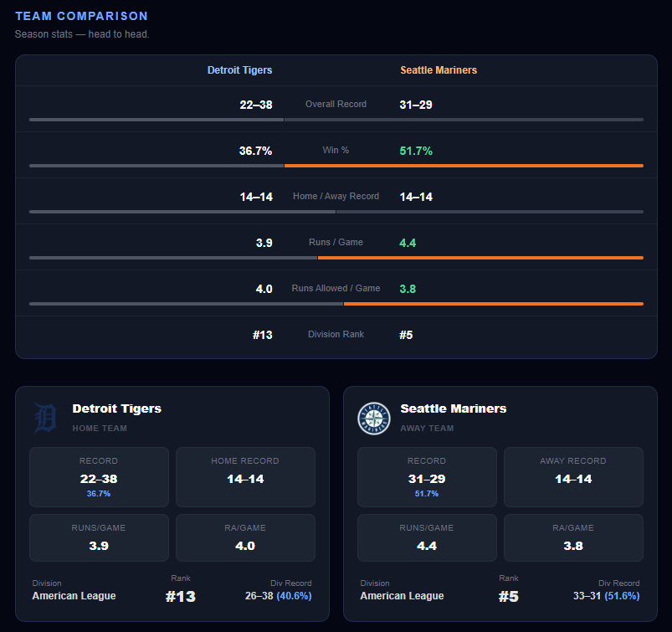
Task: Click the orange Runs Allowed / Game bar
Action: pyautogui.click(x=493, y=304)
